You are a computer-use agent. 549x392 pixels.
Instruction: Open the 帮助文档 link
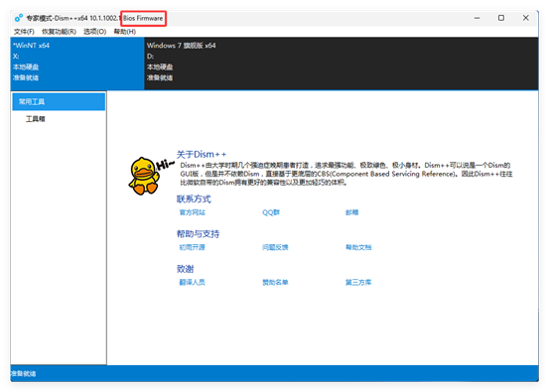358,247
